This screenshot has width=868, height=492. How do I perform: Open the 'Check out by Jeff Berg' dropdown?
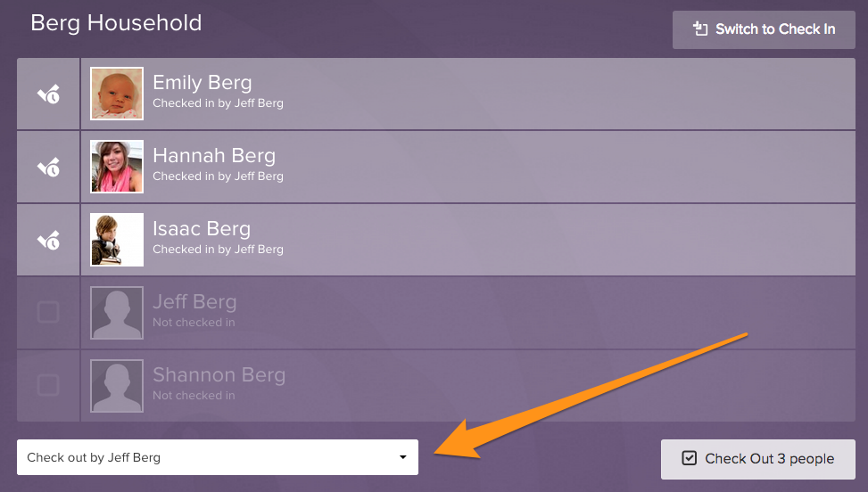[217, 457]
